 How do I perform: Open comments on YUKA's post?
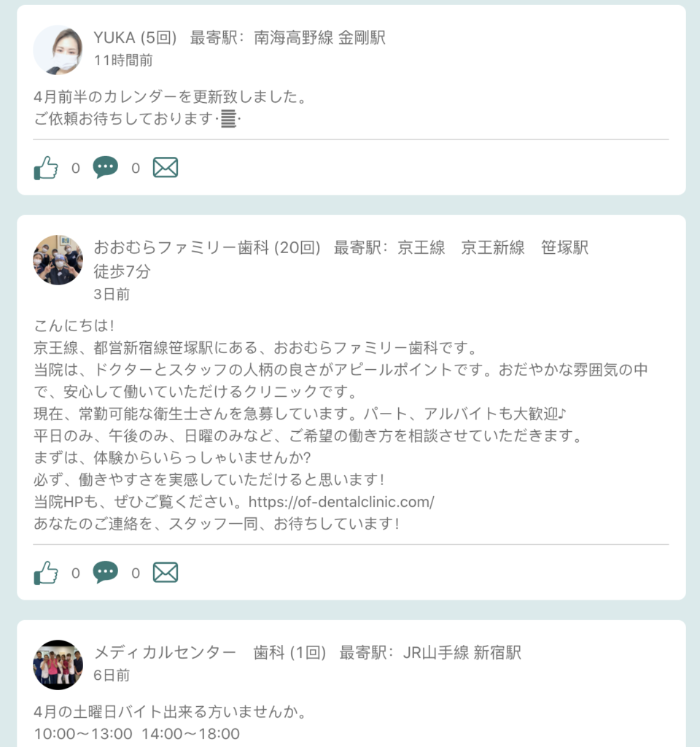pos(105,167)
